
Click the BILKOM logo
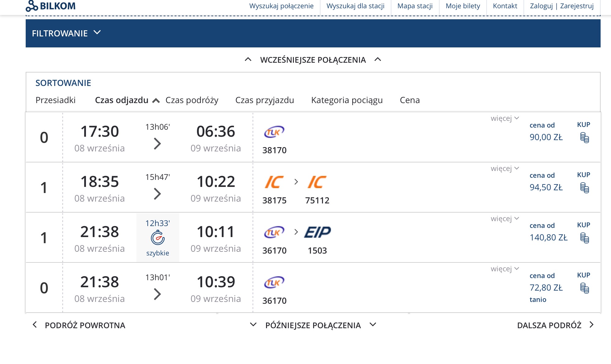[x=51, y=6]
